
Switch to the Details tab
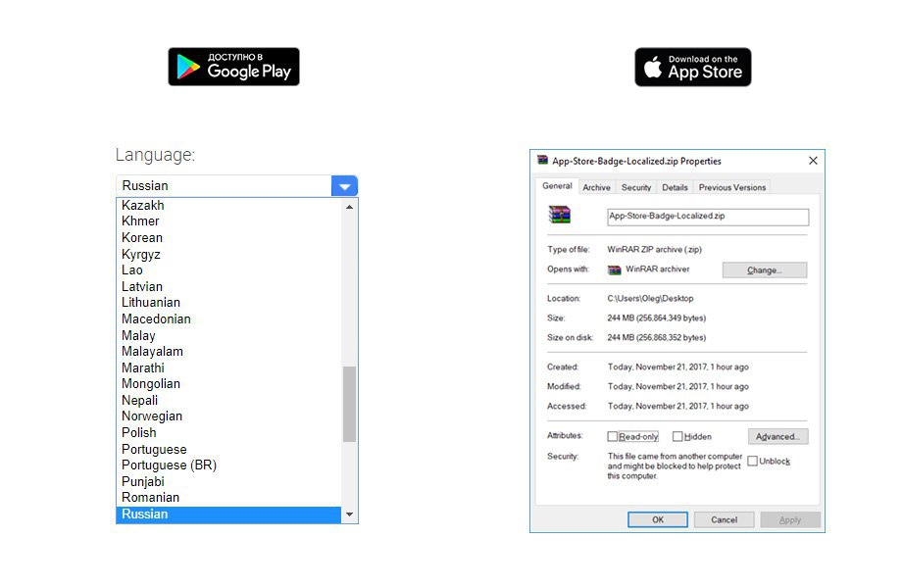tap(675, 187)
